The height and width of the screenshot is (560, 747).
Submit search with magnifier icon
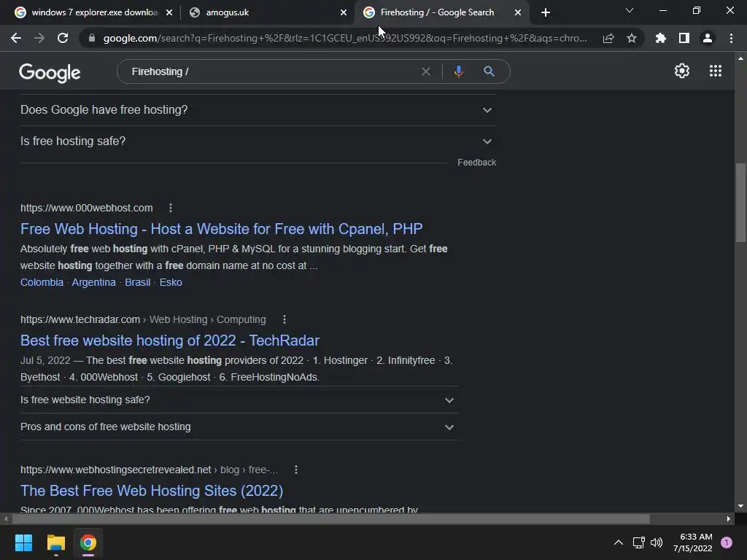pos(489,71)
